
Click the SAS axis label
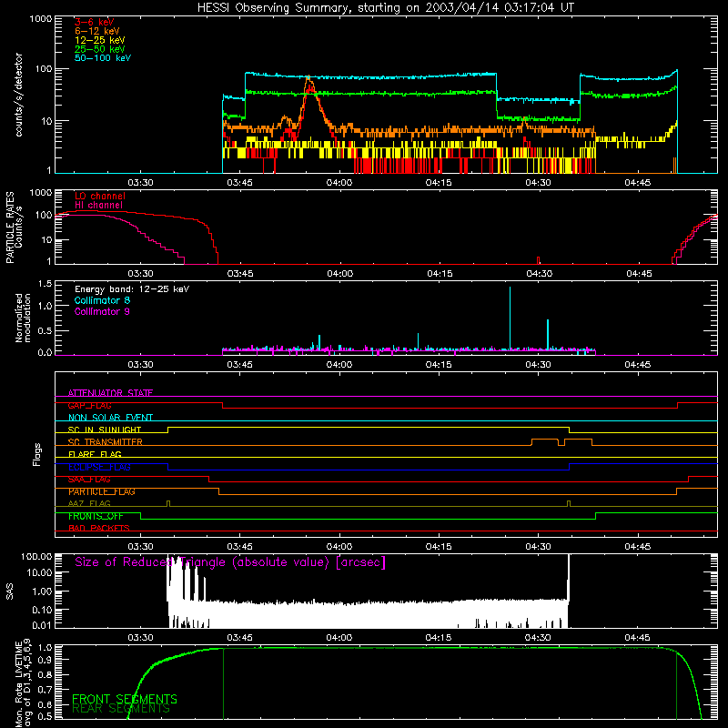(9, 591)
